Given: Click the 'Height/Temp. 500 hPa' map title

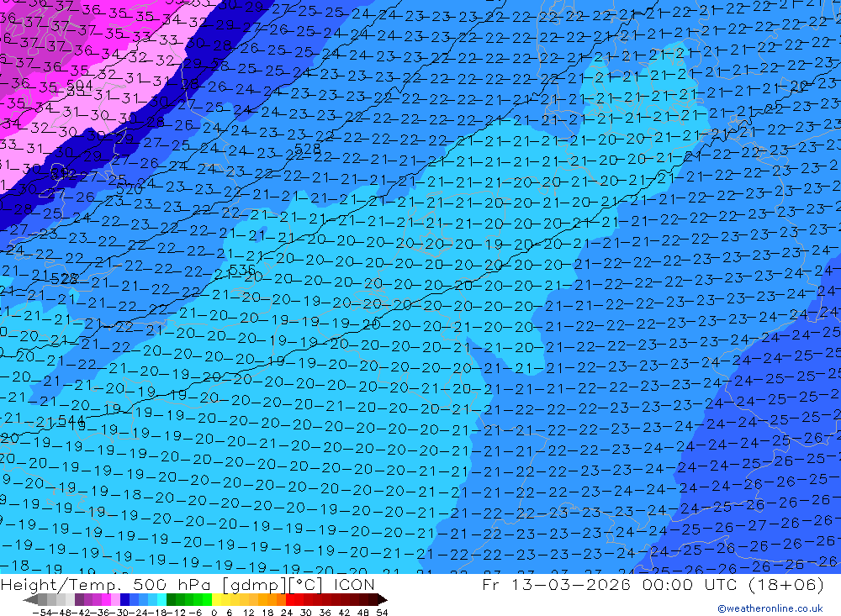Looking at the screenshot, I should click(x=107, y=585).
